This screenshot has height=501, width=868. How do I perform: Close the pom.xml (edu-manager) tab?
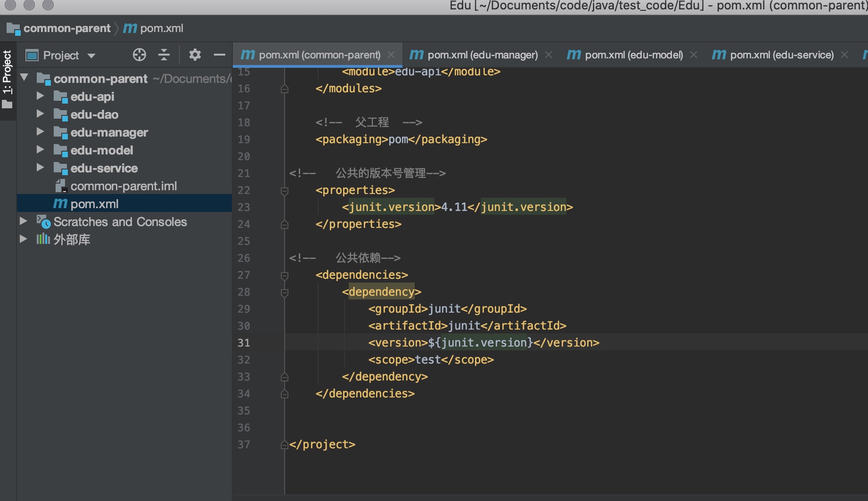[x=549, y=55]
